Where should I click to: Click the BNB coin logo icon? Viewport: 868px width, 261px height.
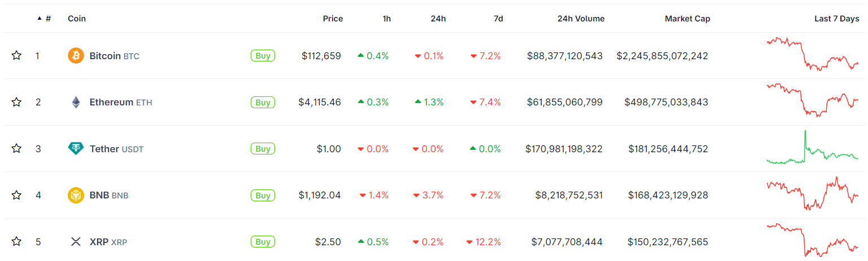(x=76, y=195)
